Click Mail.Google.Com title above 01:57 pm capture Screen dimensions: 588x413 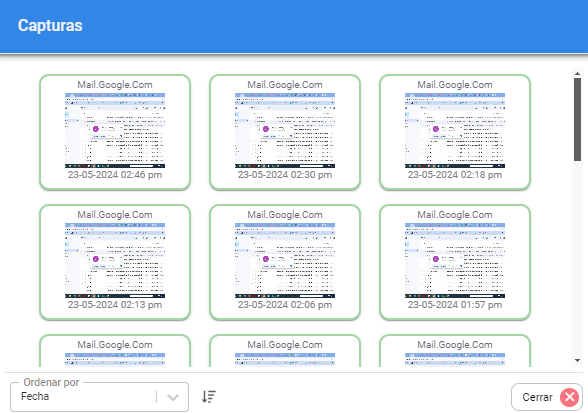pos(455,215)
